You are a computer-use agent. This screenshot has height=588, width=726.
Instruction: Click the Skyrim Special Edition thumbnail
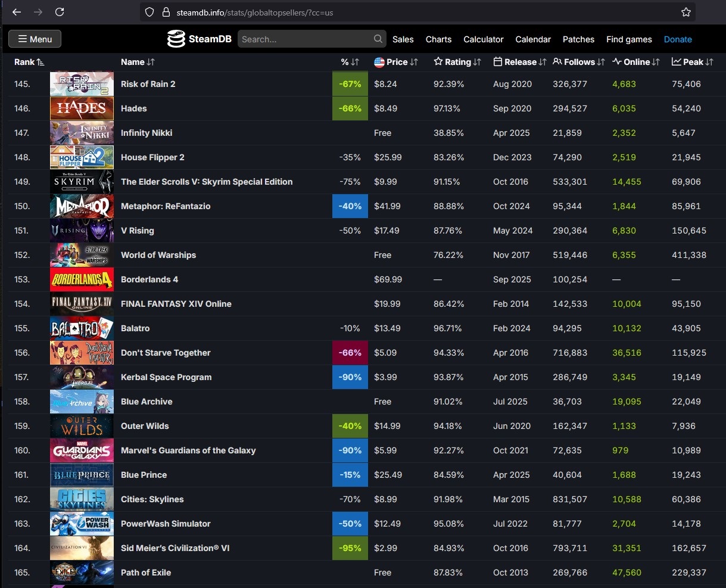82,182
